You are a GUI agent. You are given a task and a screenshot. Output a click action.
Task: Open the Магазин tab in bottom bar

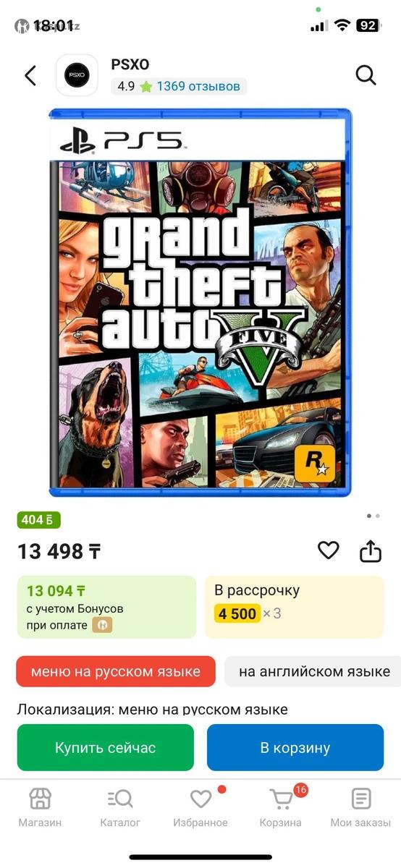pos(40,808)
